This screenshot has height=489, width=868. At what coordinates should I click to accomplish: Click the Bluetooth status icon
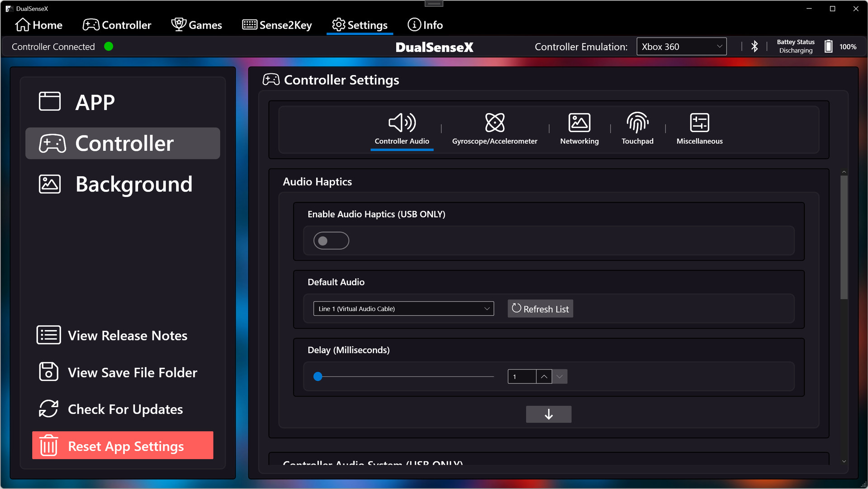tap(754, 47)
